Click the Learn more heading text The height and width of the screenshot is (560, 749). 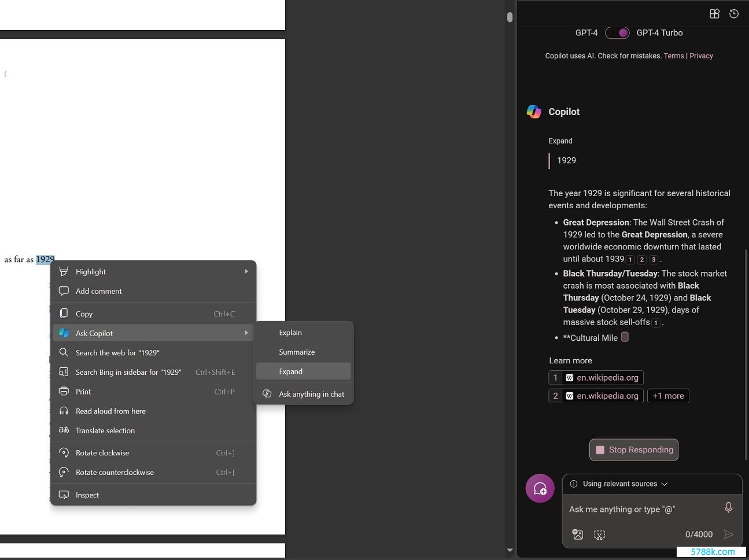[x=570, y=360]
